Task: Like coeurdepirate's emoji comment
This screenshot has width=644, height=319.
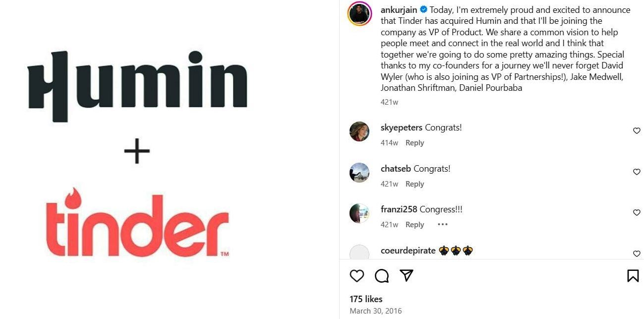Action: [637, 254]
